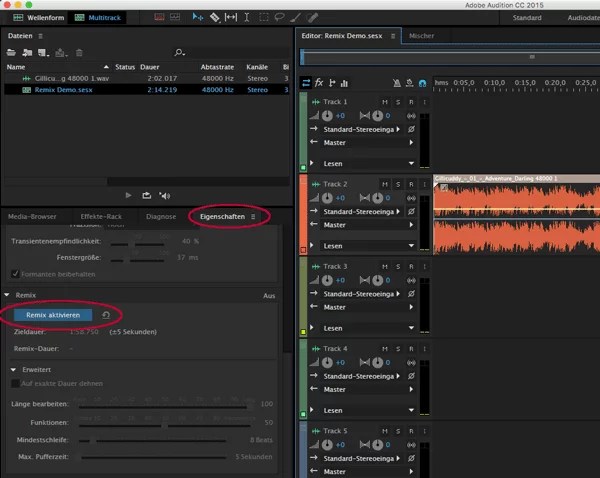The width and height of the screenshot is (600, 478).
Task: Toggle snapping magnet icon
Action: tap(422, 83)
